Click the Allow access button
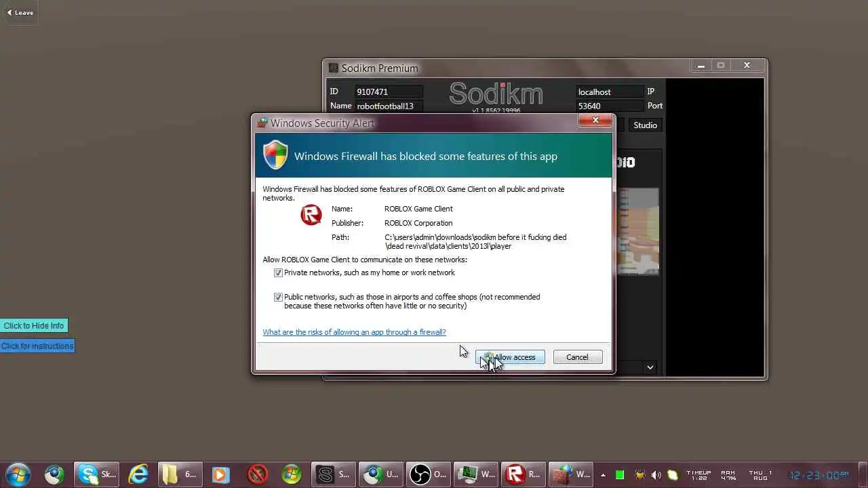Screen dimensions: 868x488 510,357
